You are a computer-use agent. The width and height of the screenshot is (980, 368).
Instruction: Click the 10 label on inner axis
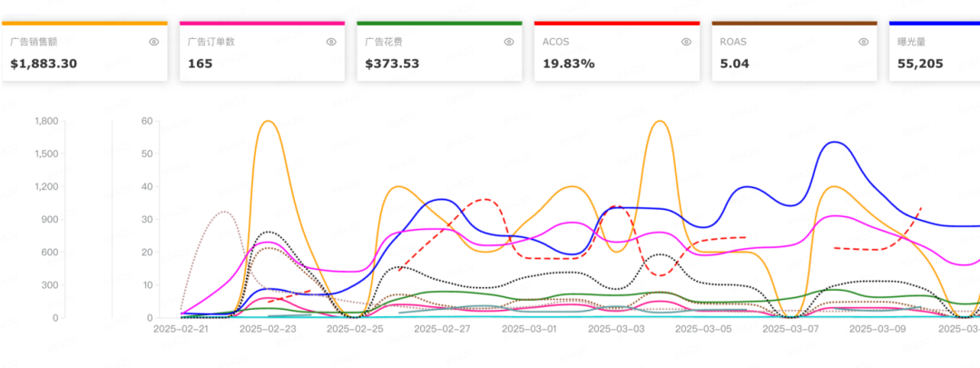148,285
